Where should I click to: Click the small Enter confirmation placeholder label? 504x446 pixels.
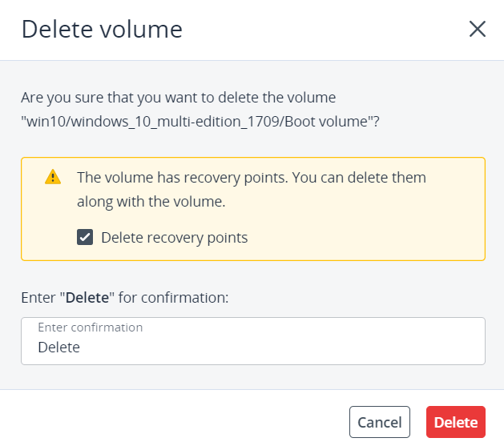click(x=90, y=327)
